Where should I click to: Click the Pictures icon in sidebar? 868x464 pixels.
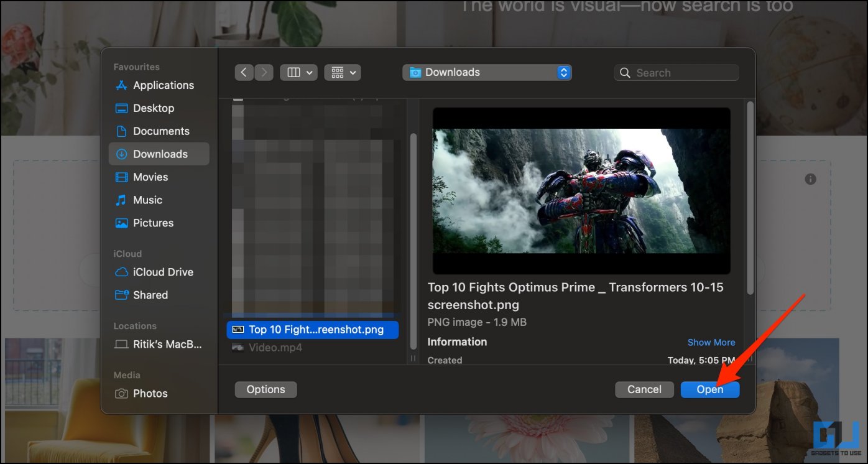tap(122, 223)
